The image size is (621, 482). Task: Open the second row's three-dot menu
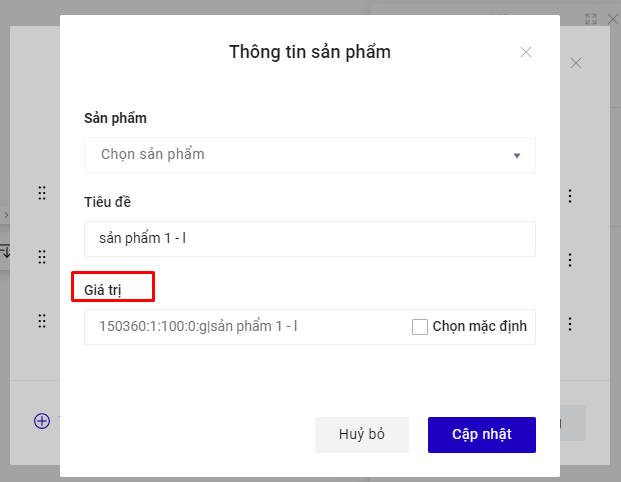[x=570, y=260]
